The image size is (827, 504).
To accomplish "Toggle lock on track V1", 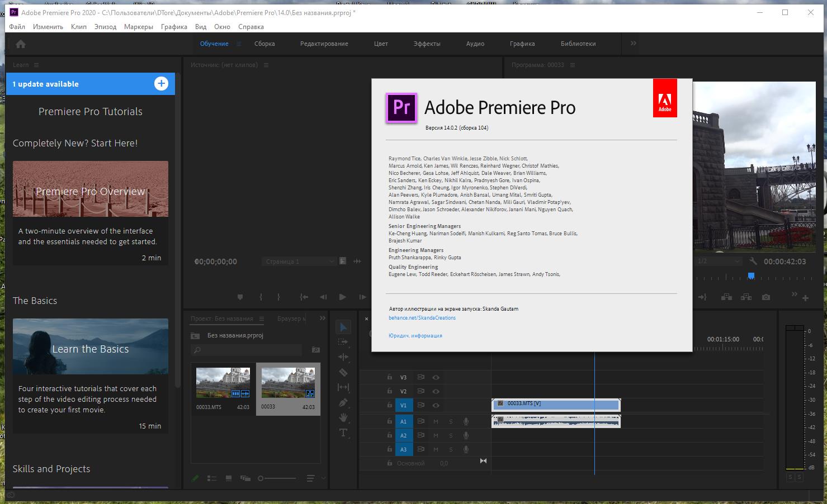I will [x=390, y=406].
